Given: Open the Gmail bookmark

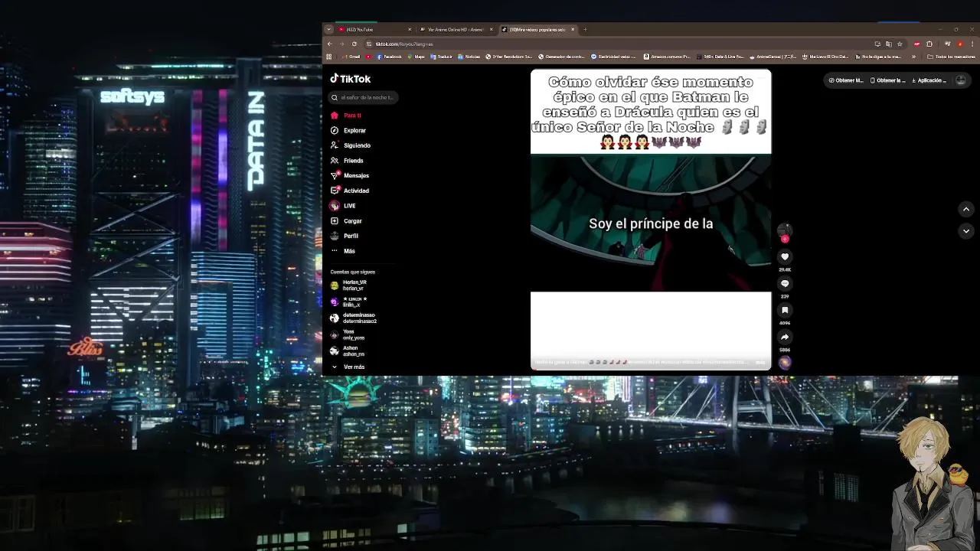Looking at the screenshot, I should point(352,57).
